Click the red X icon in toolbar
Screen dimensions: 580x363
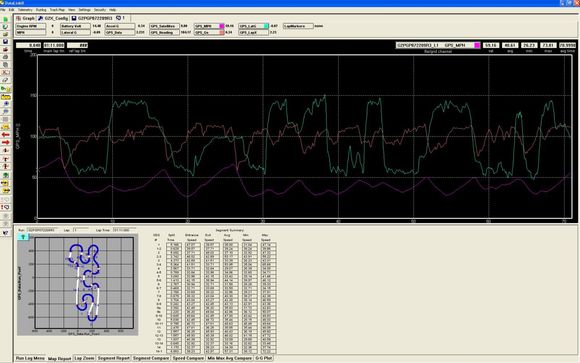pos(6,73)
